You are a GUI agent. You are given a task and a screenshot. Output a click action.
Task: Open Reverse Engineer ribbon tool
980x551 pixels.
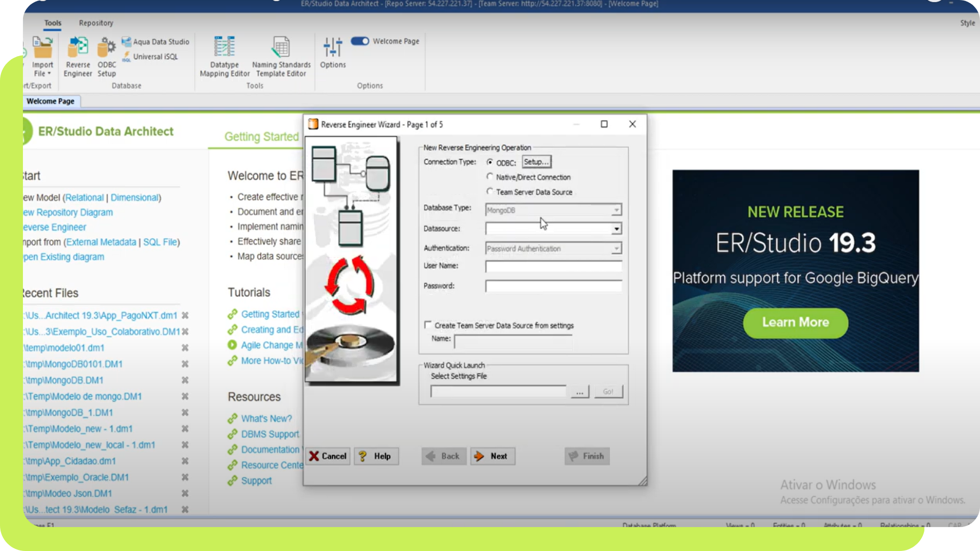click(x=78, y=56)
